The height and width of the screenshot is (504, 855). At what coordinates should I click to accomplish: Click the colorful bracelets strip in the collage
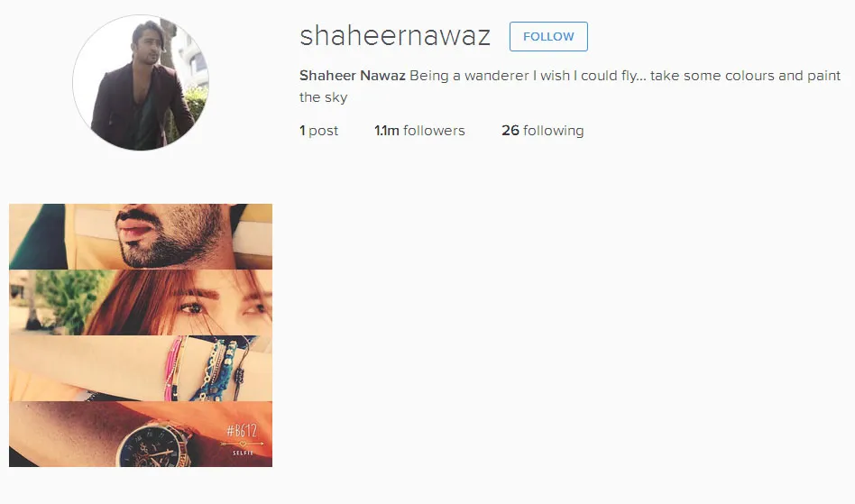[141, 369]
